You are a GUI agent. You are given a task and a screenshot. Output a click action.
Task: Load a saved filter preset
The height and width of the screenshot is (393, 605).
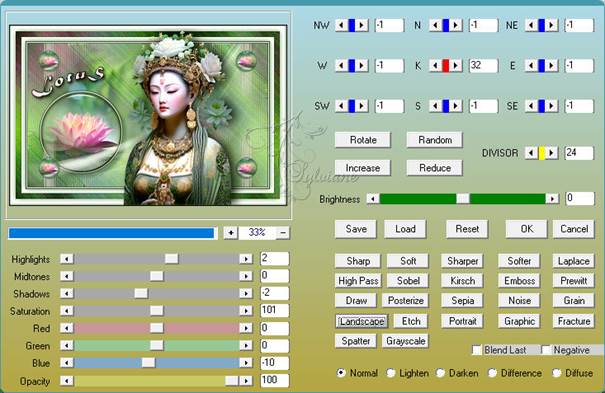coord(405,229)
